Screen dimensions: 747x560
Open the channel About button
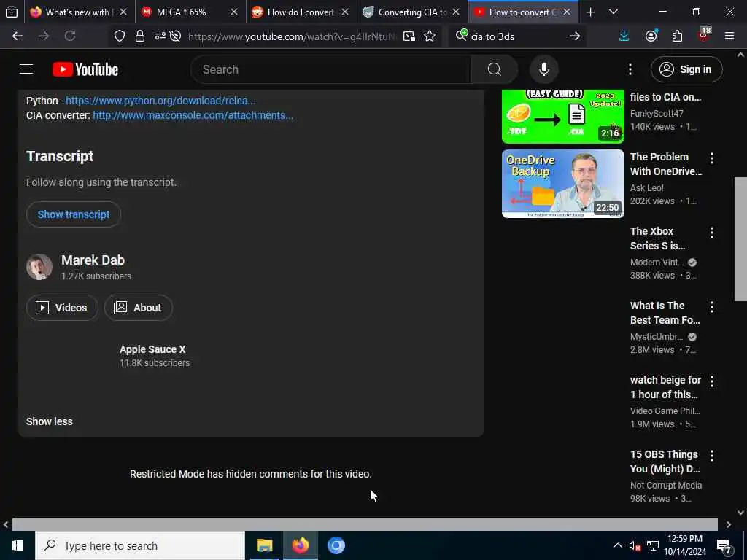(x=138, y=308)
